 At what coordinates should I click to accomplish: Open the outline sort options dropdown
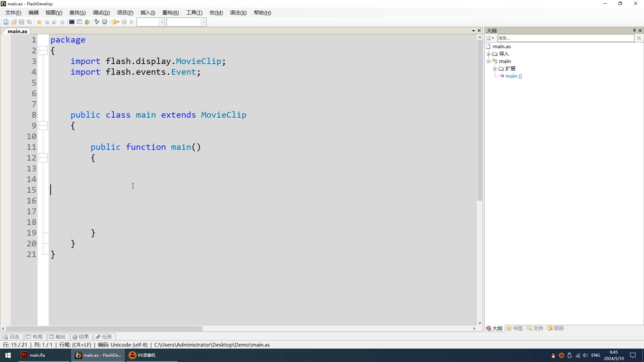point(490,38)
